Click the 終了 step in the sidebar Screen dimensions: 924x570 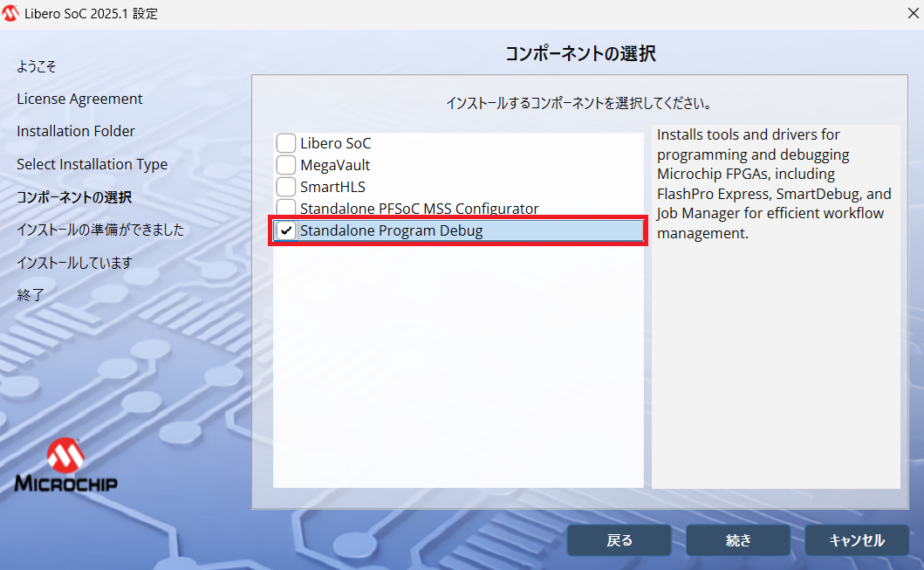(x=30, y=295)
